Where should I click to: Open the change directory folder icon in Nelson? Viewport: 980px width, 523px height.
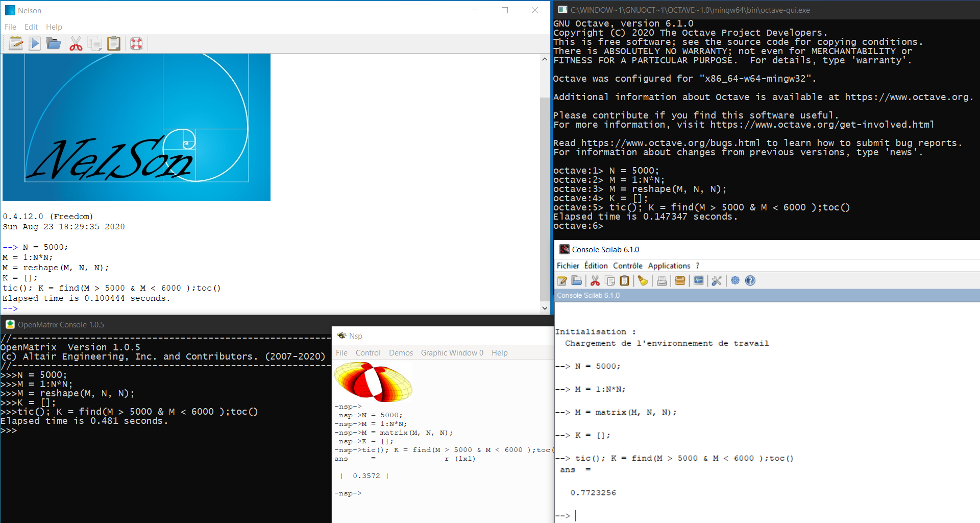coord(54,44)
